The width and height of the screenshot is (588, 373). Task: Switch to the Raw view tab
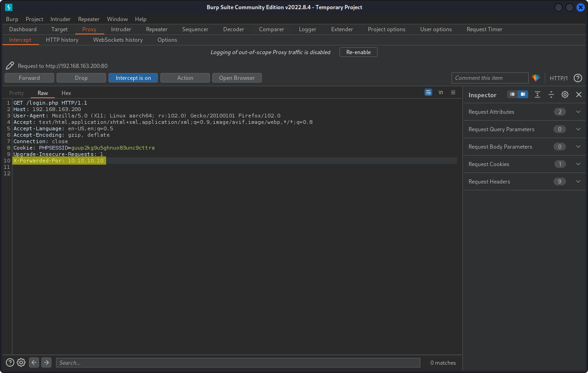[x=43, y=93]
